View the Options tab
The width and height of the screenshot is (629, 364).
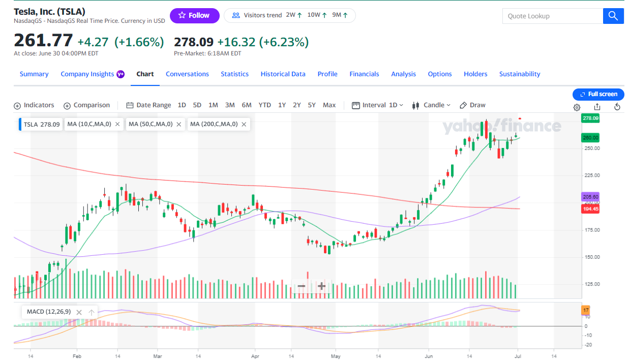tap(440, 74)
